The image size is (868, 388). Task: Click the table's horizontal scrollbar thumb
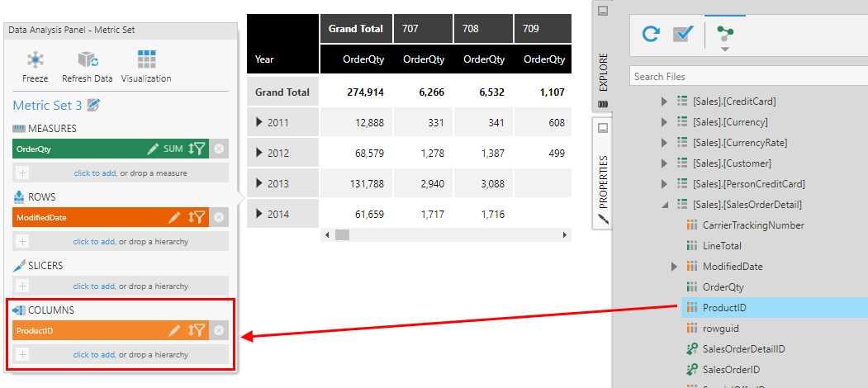click(x=341, y=235)
